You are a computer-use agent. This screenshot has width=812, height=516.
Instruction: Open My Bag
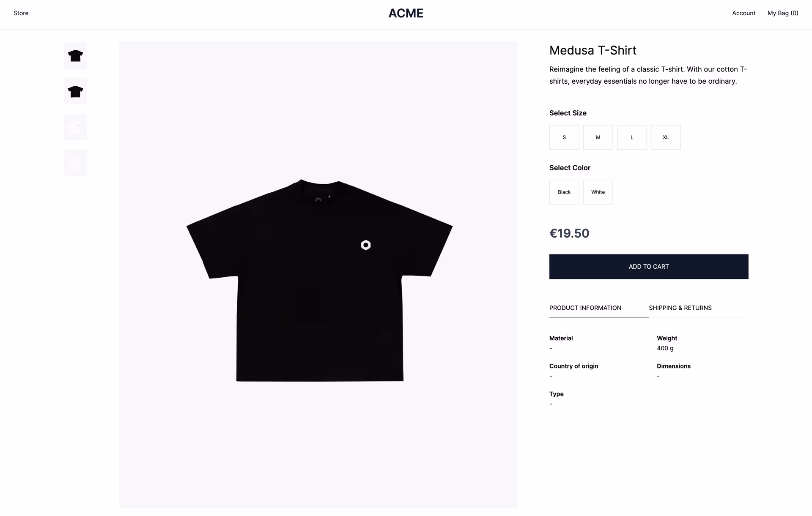[x=783, y=13]
